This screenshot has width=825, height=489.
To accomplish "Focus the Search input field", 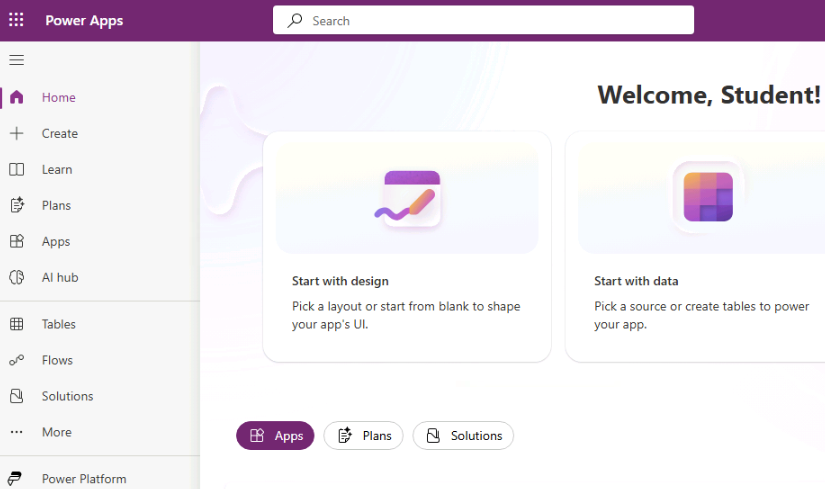I will tap(483, 20).
